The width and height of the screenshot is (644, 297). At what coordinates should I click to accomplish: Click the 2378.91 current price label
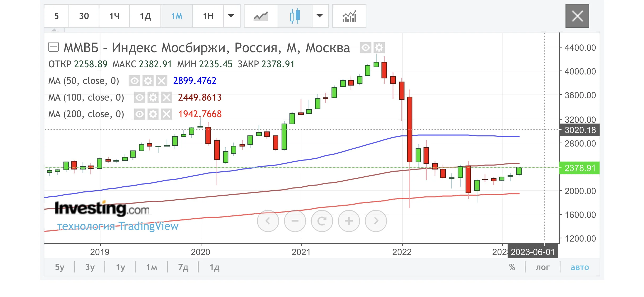point(579,168)
